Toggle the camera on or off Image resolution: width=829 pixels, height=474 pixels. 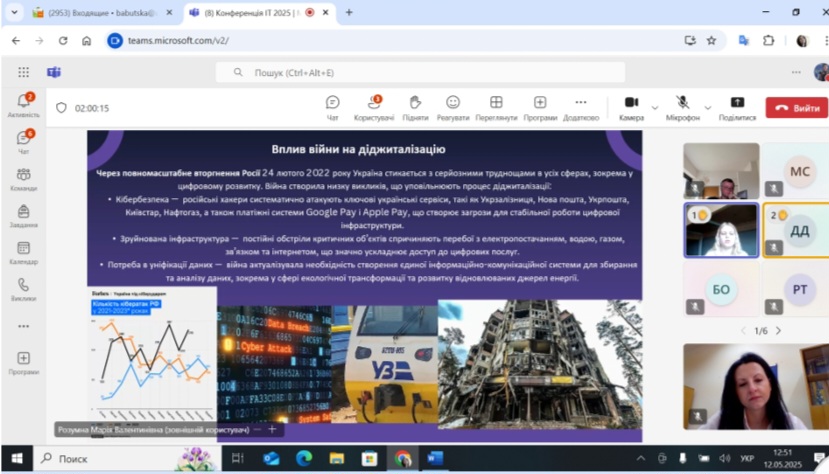[631, 105]
